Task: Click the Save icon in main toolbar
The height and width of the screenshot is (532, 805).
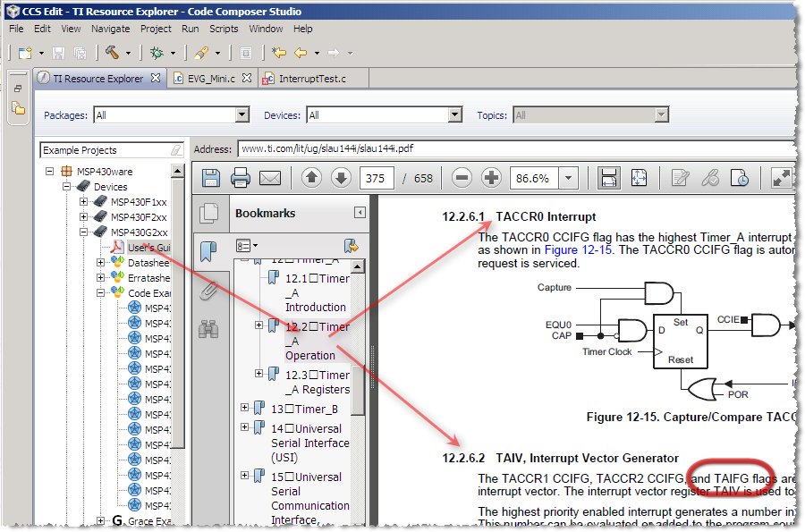Action: tap(58, 53)
